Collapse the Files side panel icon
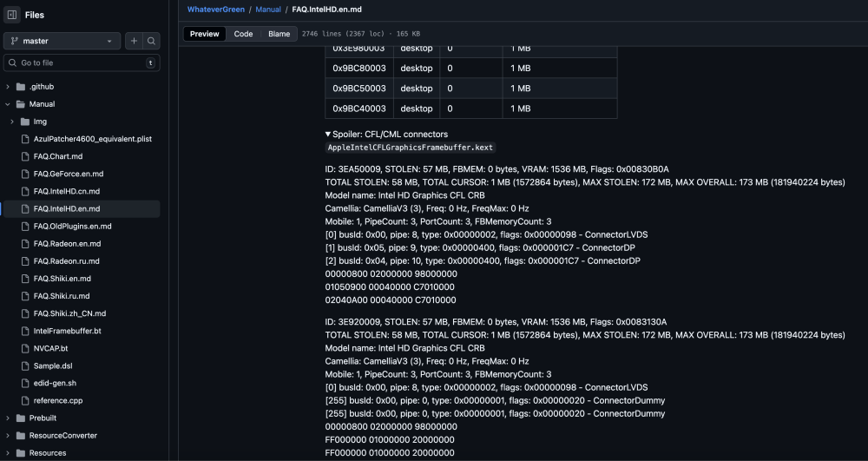Image resolution: width=868 pixels, height=461 pixels. tap(12, 15)
